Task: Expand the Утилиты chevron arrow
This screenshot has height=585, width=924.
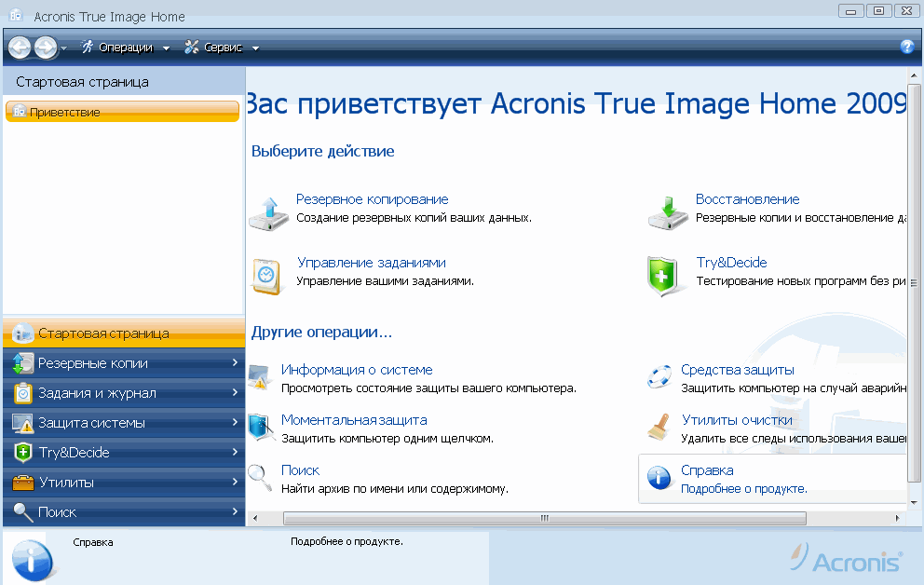Action: (235, 482)
